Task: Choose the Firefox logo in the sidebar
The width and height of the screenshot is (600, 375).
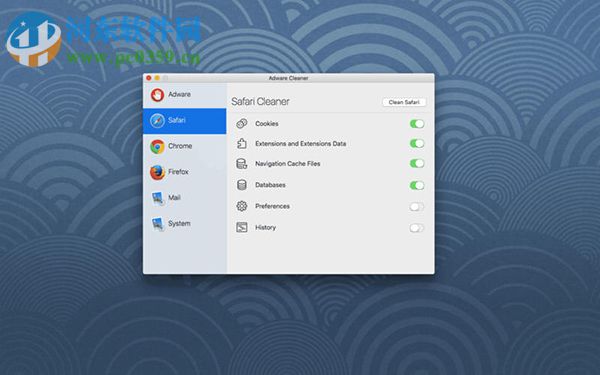Action: [157, 172]
